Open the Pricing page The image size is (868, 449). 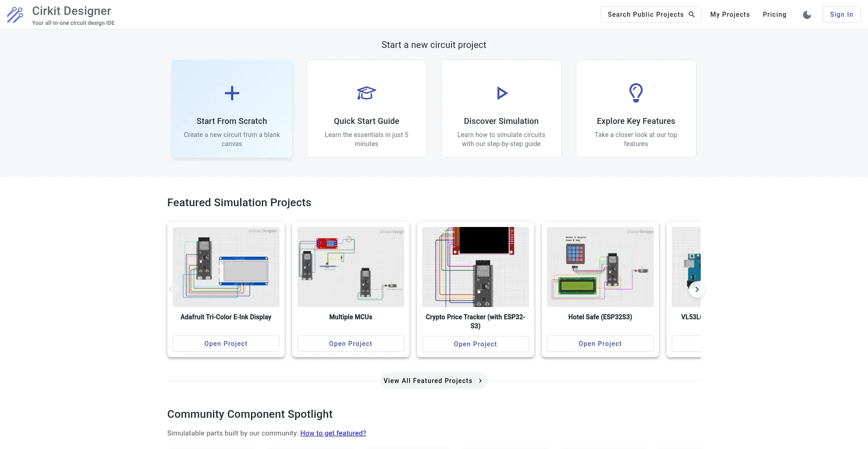pyautogui.click(x=774, y=14)
